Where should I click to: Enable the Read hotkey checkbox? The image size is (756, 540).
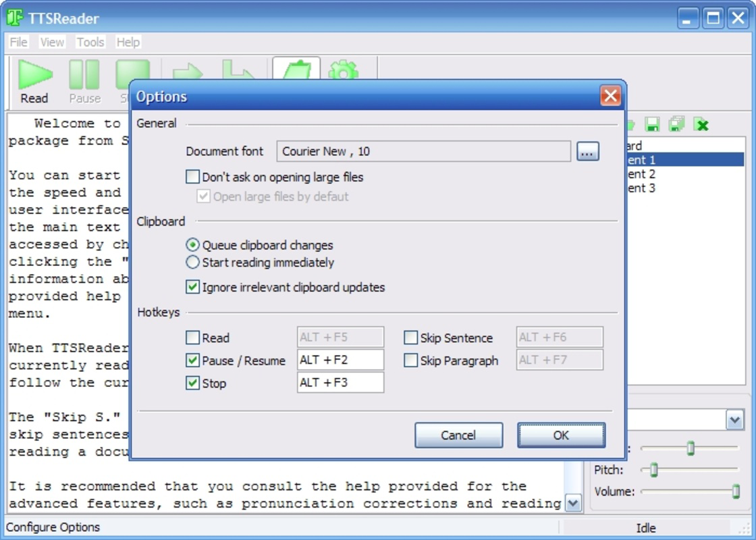click(194, 337)
